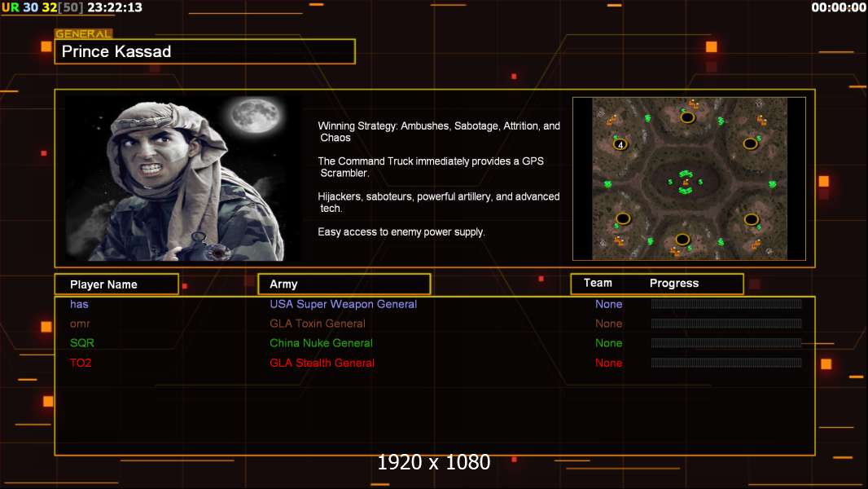Click the loading progress bar for omr
The image size is (868, 489).
pos(726,324)
